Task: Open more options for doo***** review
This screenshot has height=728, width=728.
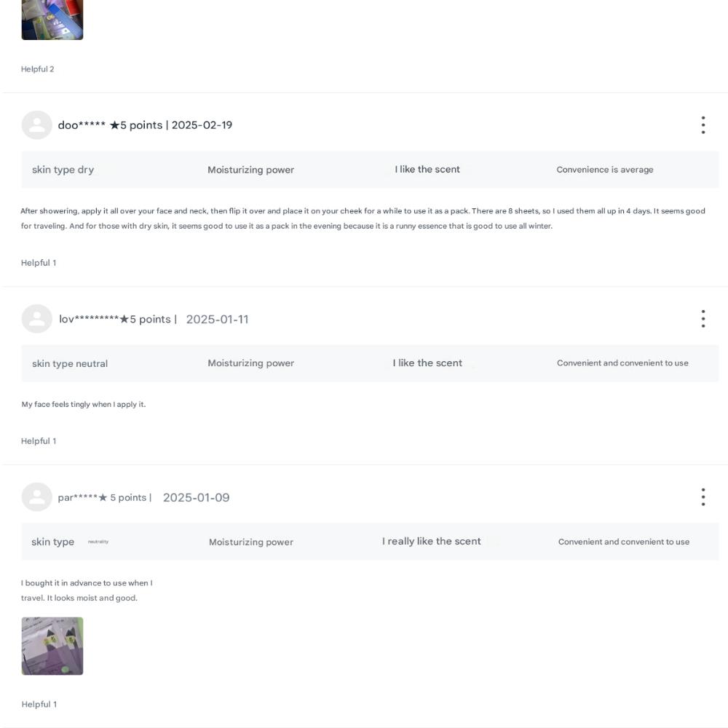Action: 703,125
